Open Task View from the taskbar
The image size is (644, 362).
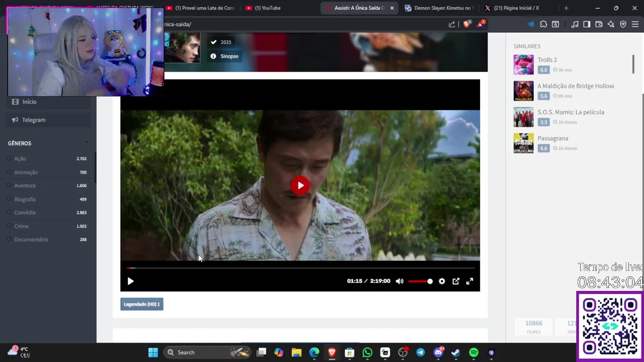(x=262, y=352)
